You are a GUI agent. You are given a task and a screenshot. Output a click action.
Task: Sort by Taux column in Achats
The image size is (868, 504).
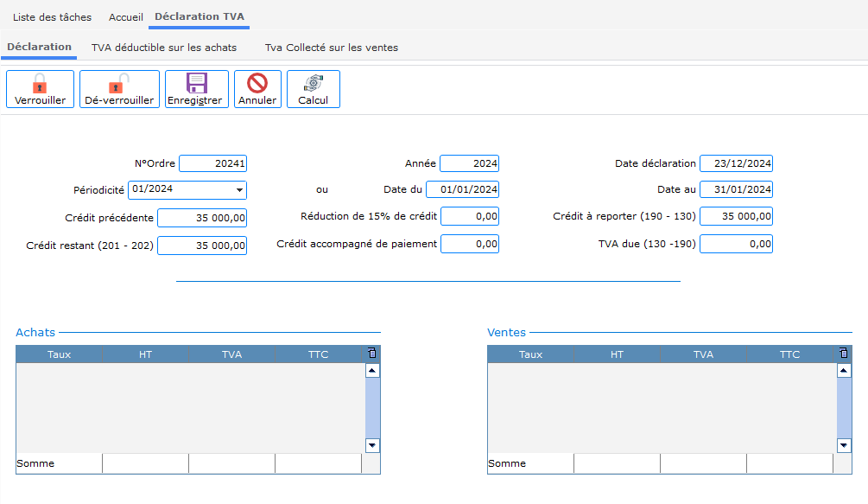point(59,354)
